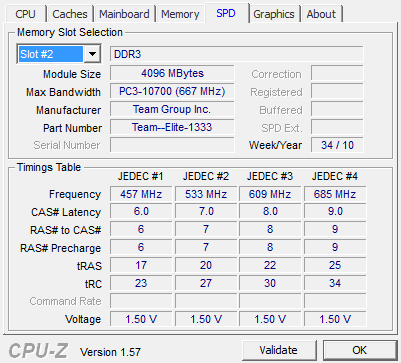The width and height of the screenshot is (401, 363).
Task: Close dialog with OK button
Action: (x=360, y=350)
